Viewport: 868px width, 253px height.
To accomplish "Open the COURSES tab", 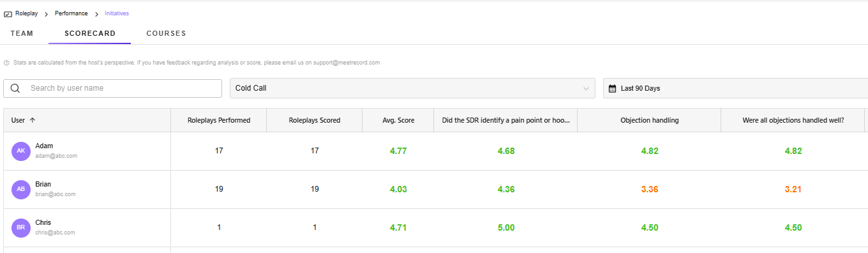I will pos(166,33).
